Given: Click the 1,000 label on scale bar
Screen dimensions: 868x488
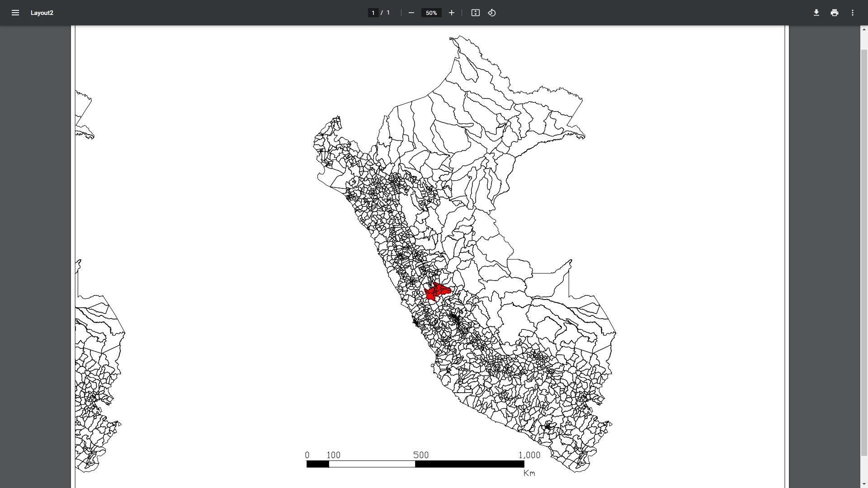Looking at the screenshot, I should [529, 455].
